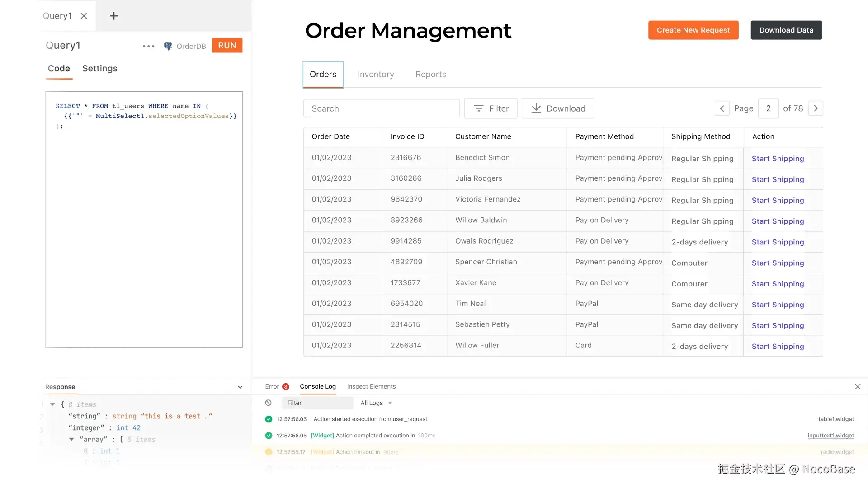
Task: Open the query Settings tab
Action: [99, 68]
